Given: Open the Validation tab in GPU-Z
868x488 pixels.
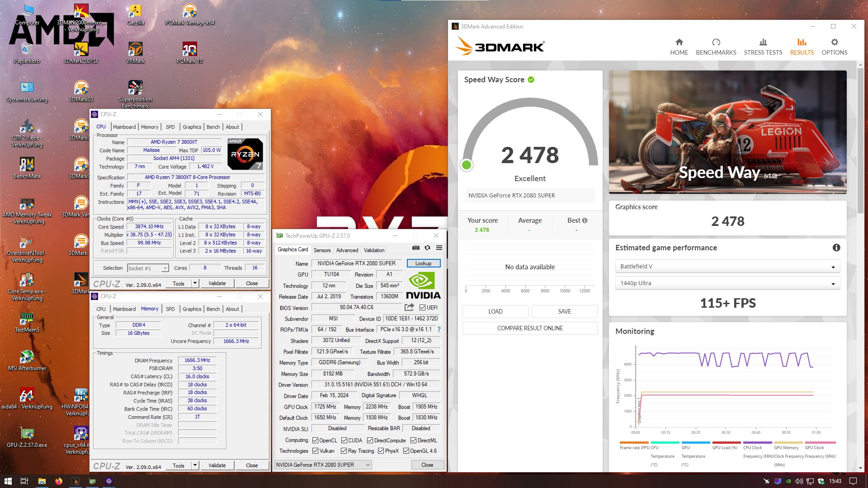Looking at the screenshot, I should coord(374,250).
